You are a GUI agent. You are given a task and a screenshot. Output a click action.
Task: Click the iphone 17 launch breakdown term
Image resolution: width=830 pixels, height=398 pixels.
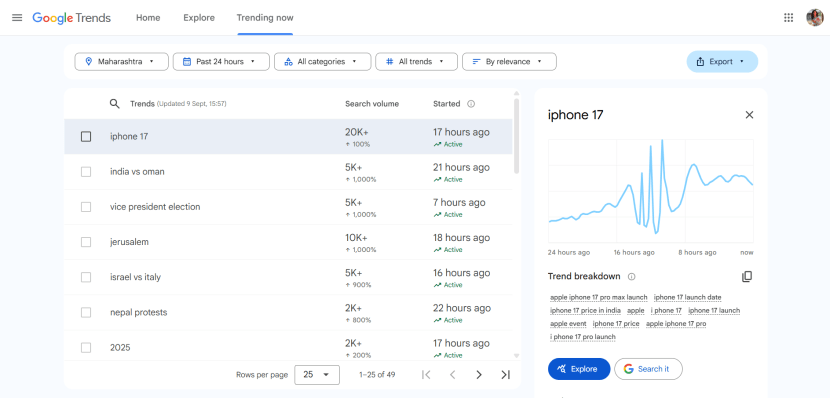(714, 311)
